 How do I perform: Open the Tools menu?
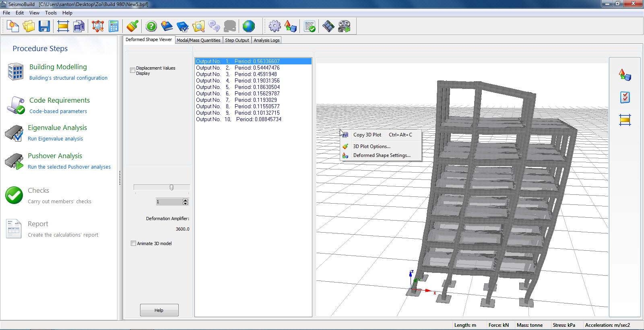51,13
